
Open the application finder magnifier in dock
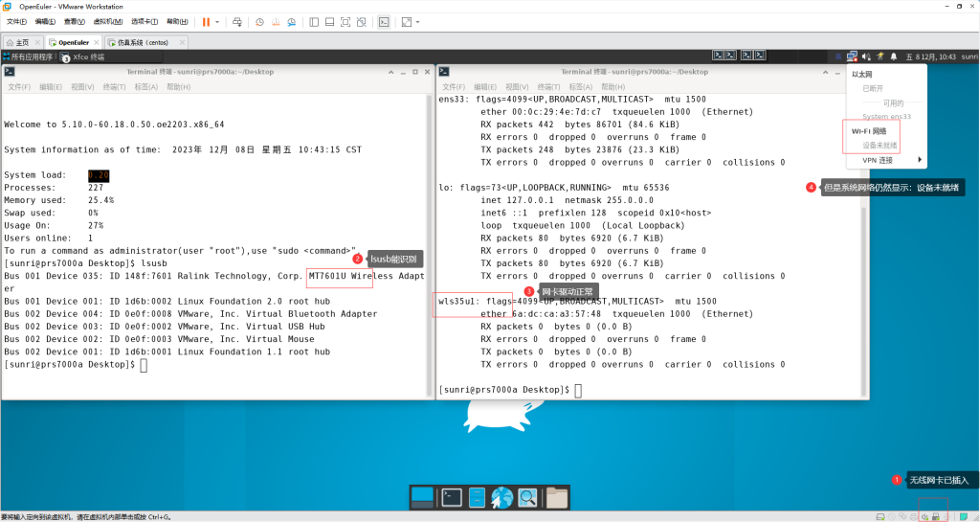pos(527,496)
